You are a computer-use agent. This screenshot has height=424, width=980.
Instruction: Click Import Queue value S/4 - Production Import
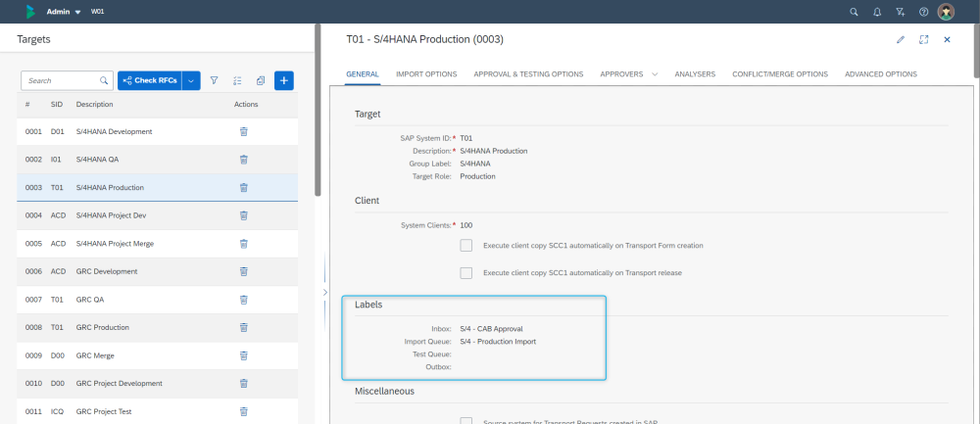pos(498,342)
